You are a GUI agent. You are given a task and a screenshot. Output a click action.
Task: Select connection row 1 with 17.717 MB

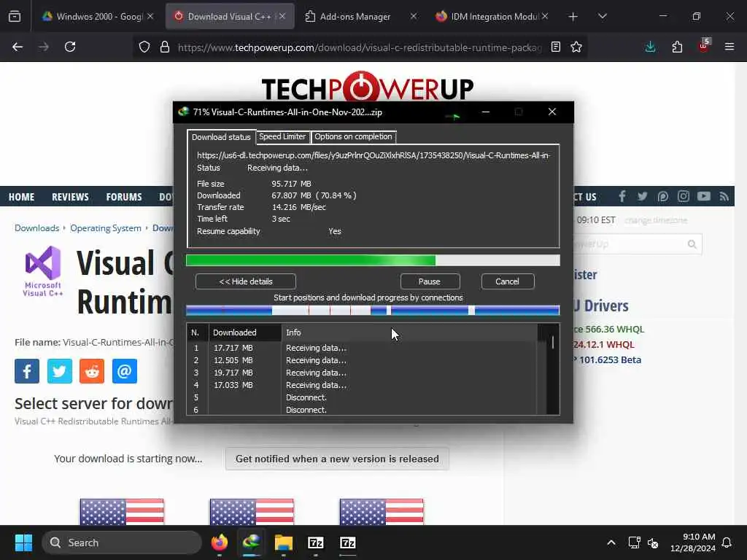362,348
